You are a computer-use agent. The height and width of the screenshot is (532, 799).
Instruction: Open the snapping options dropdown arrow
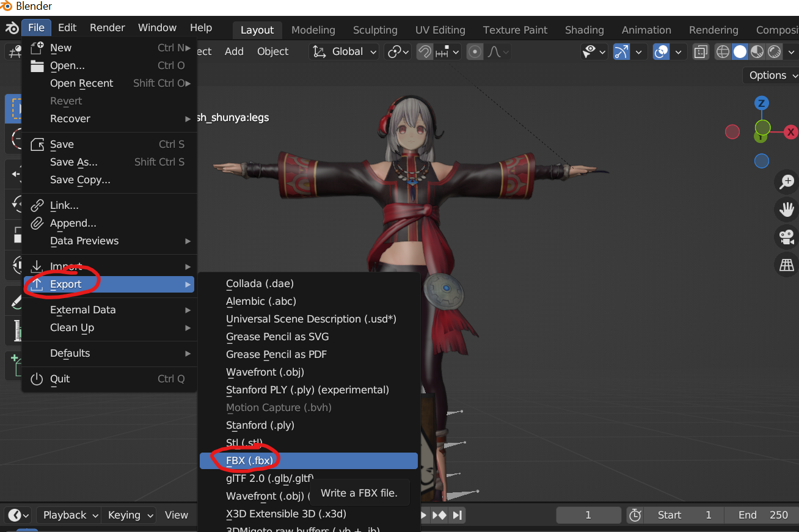pos(456,52)
